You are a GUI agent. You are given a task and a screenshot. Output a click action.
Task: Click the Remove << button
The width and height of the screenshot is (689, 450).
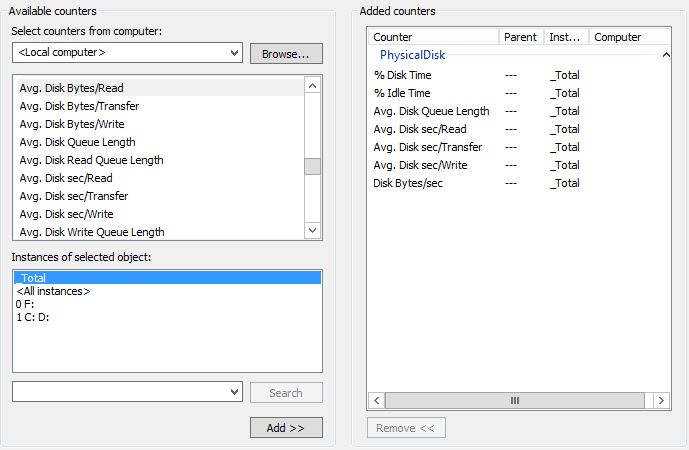coord(406,428)
